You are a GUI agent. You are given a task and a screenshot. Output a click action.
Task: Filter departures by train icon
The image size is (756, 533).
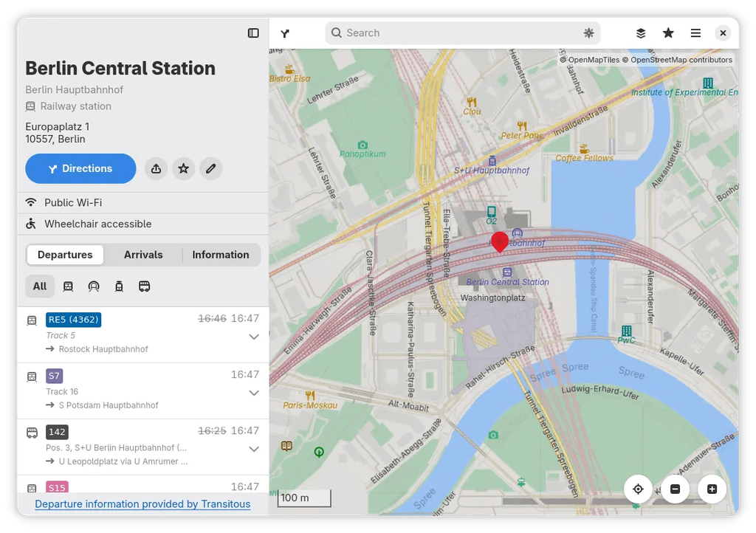tap(68, 286)
